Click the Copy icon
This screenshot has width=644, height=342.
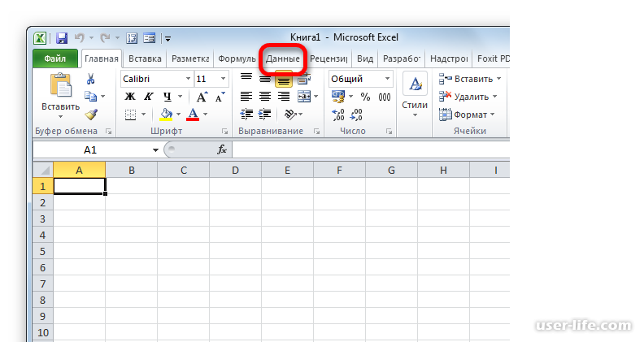[x=90, y=97]
